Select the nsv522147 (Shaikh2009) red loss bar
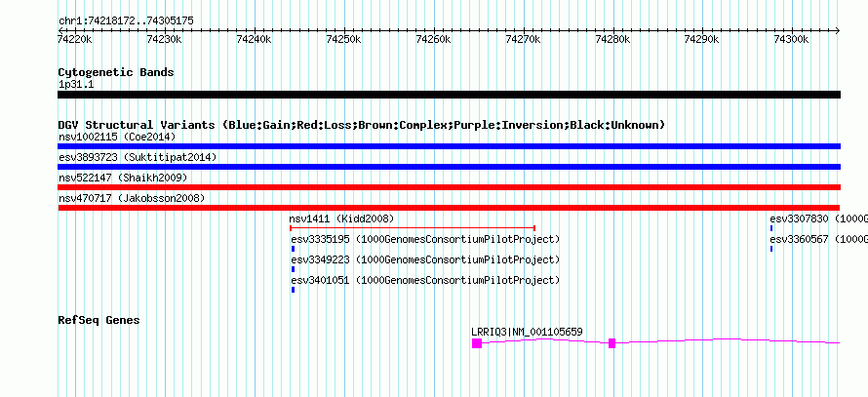The height and width of the screenshot is (397, 868). [449, 187]
